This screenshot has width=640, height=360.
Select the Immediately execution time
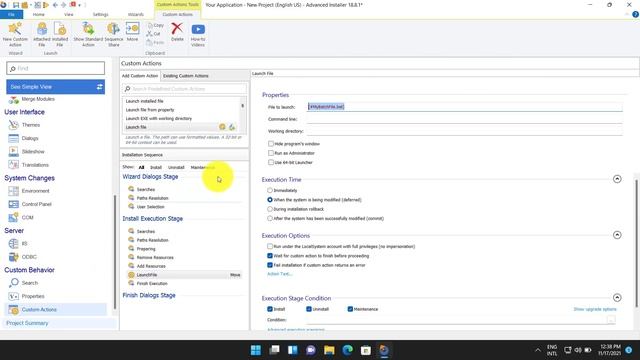pyautogui.click(x=270, y=190)
